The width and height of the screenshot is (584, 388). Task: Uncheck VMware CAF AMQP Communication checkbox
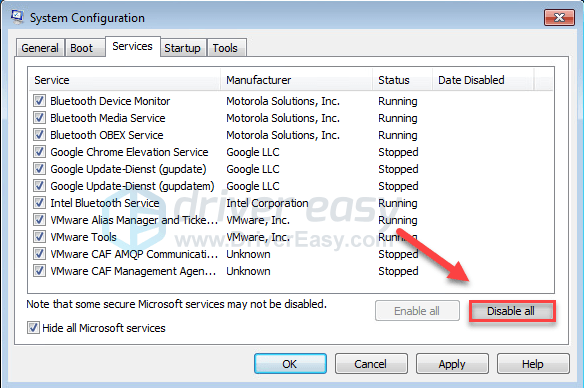click(x=39, y=254)
